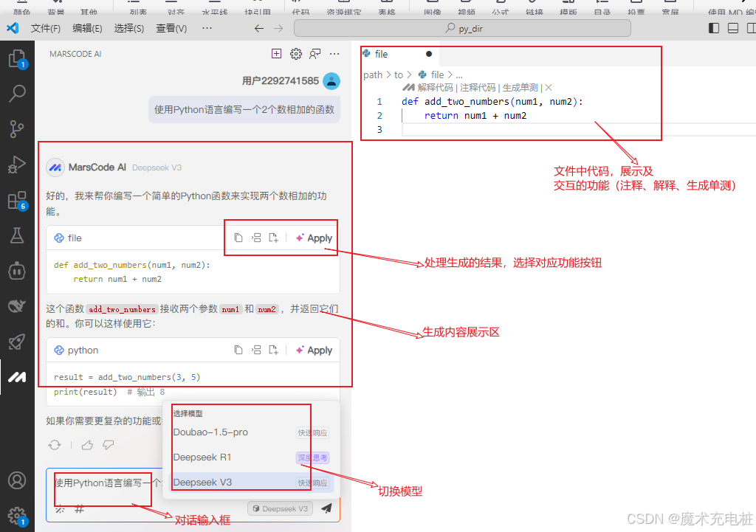This screenshot has height=532, width=756.
Task: Open the robot icon view in activity bar
Action: coord(17,271)
